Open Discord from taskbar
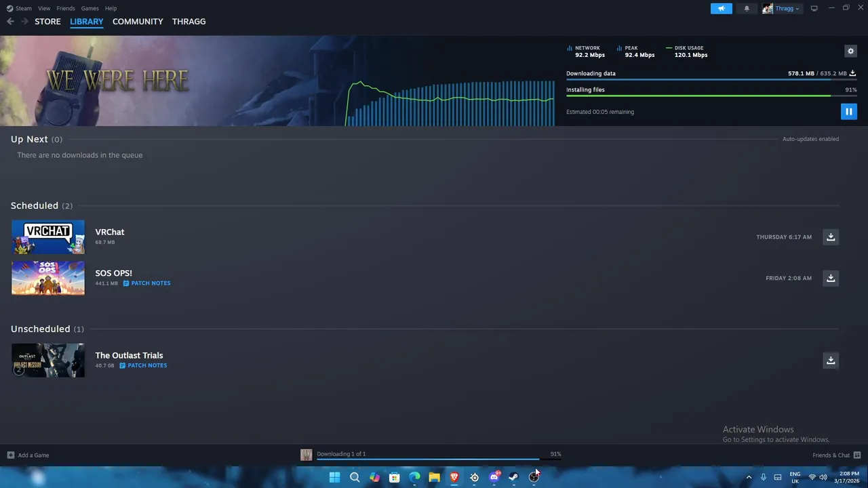 (494, 477)
